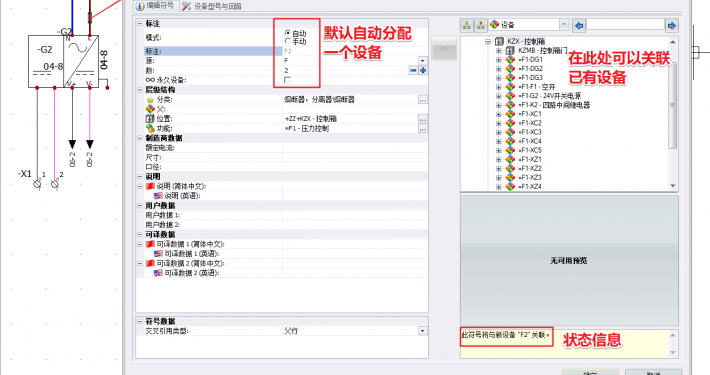Click the green basket icon beside 分类
Screen dimensions: 710x375
(150, 100)
